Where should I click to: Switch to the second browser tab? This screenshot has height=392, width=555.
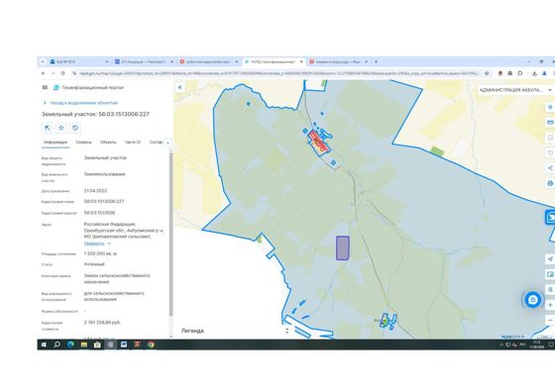pos(144,61)
